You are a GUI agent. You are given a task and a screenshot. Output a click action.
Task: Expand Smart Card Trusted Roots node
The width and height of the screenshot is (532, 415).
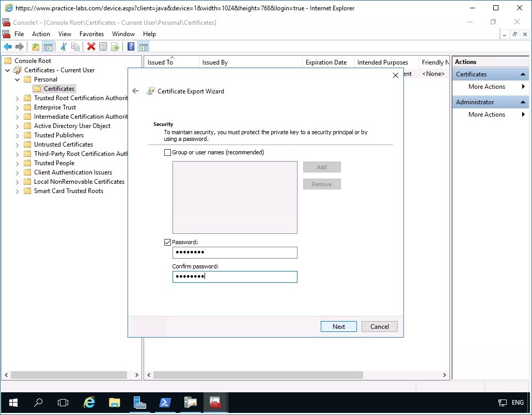[x=18, y=191]
